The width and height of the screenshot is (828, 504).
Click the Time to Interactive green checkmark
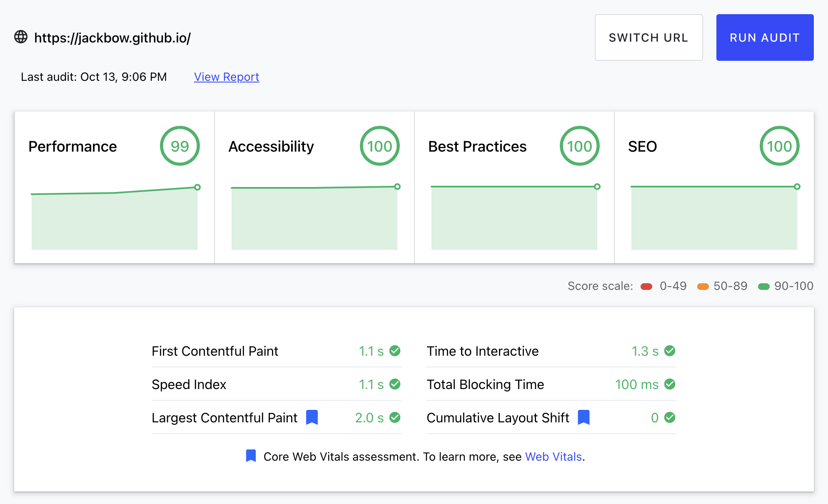tap(670, 351)
